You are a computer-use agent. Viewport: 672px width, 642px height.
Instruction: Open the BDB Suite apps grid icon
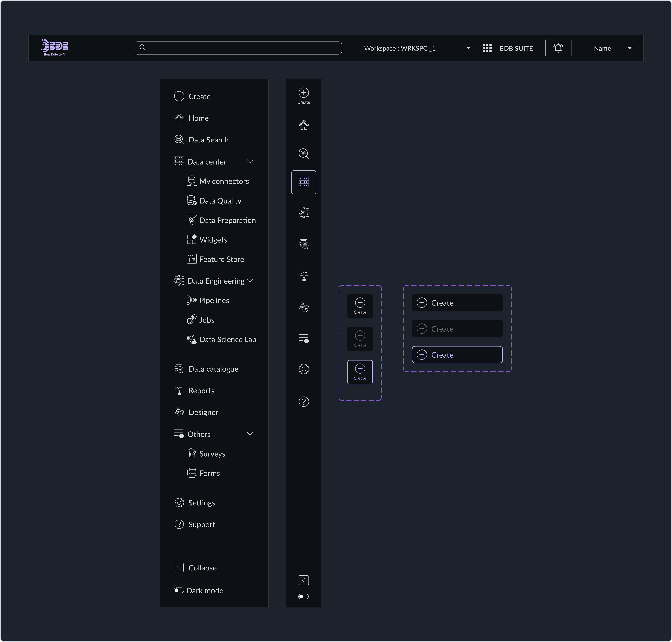coord(487,48)
